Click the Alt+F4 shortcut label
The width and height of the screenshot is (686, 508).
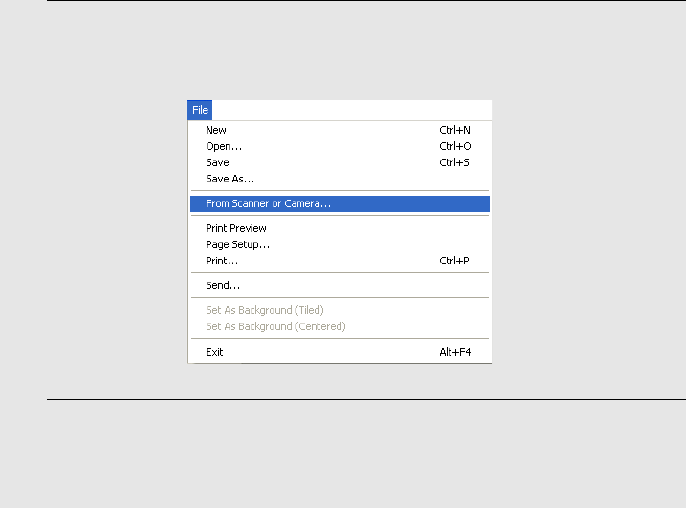(455, 352)
